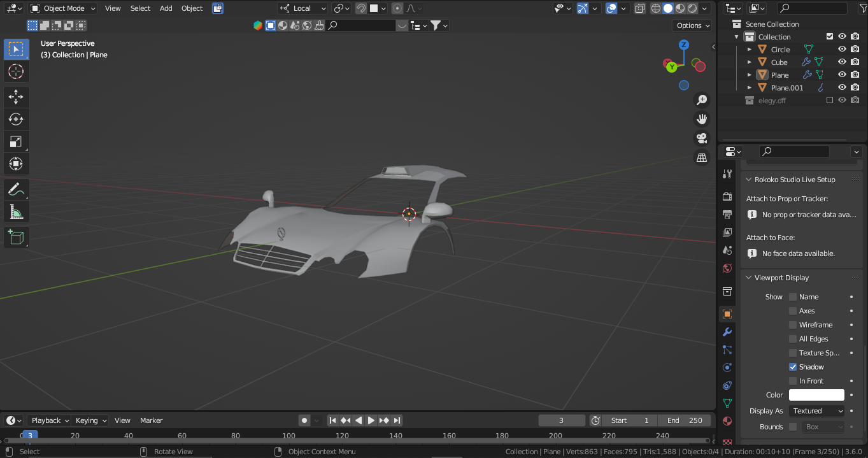868x458 pixels.
Task: Open the Object menu
Action: [192, 8]
